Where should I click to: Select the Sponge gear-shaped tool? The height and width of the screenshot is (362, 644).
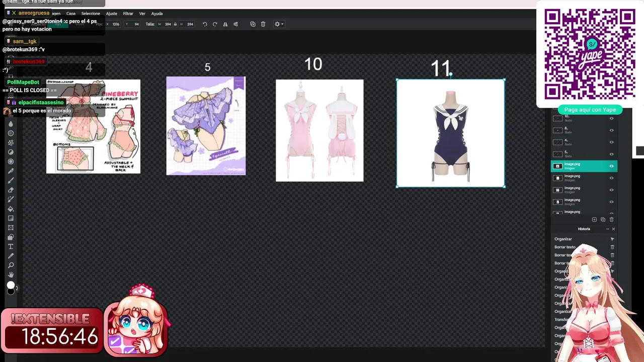(x=11, y=161)
